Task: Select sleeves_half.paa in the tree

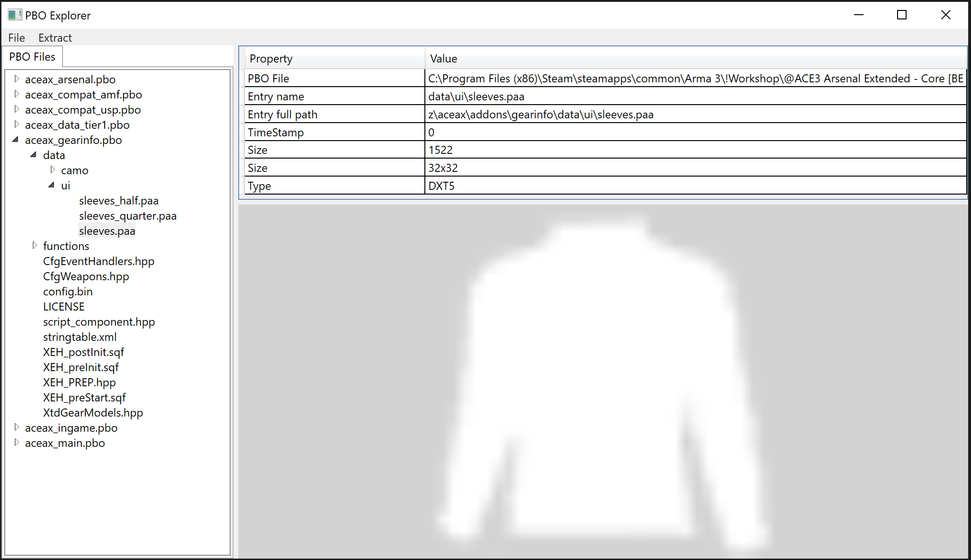Action: (118, 201)
